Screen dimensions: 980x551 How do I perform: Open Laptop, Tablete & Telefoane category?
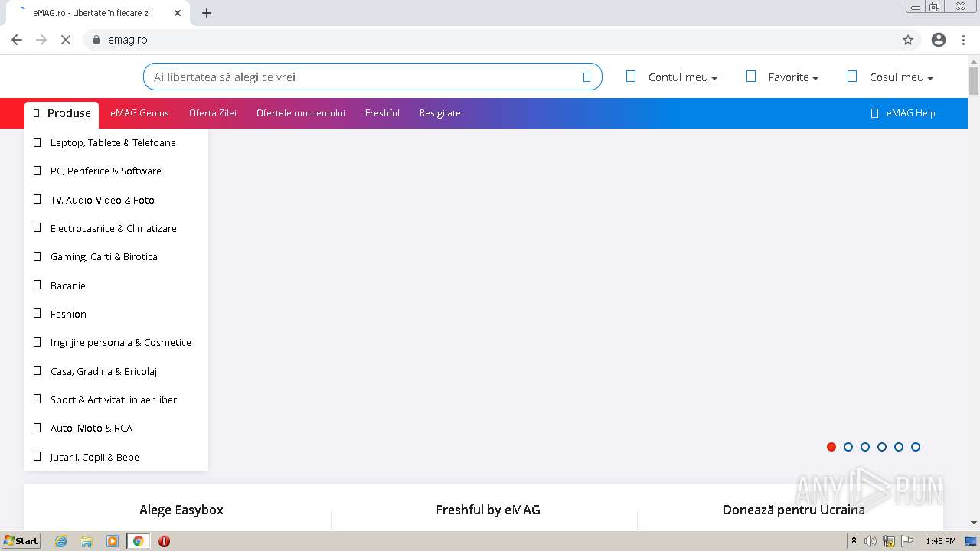tap(113, 142)
